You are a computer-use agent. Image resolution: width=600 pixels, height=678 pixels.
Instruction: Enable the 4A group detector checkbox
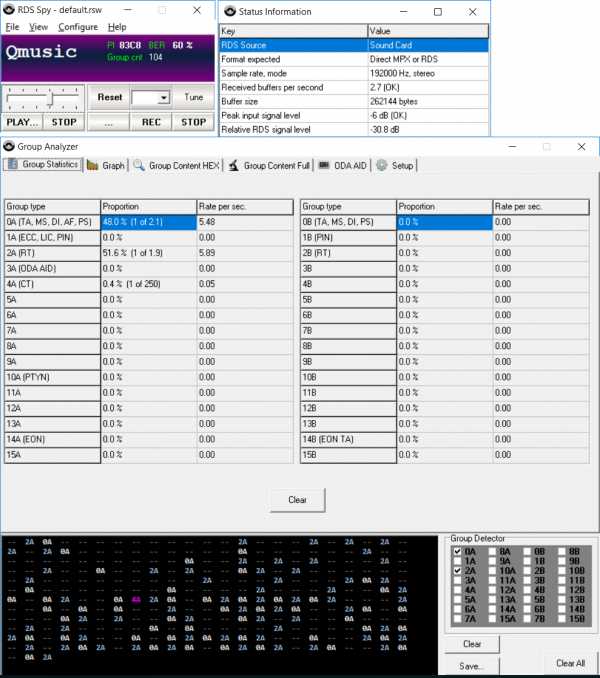tap(457, 589)
